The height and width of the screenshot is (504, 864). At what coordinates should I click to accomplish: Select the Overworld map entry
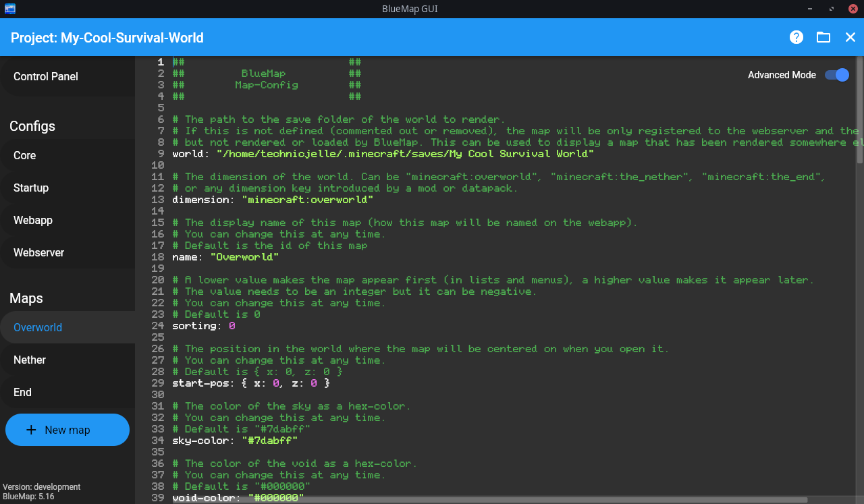click(x=37, y=327)
